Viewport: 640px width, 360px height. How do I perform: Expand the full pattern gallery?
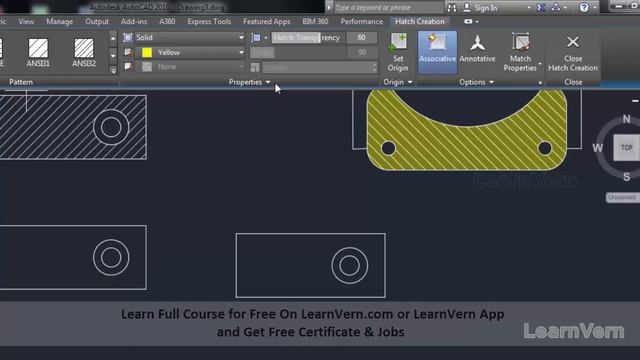pyautogui.click(x=113, y=70)
